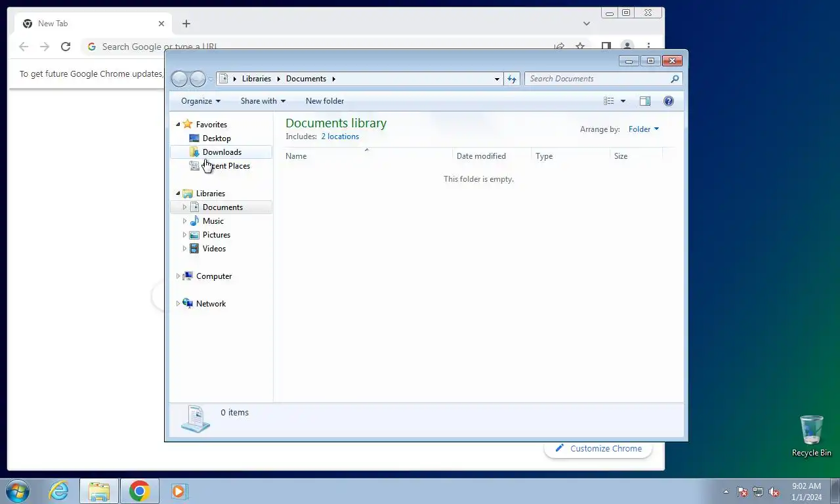Image resolution: width=840 pixels, height=504 pixels.
Task: Click Libraries in the address breadcrumb
Action: pyautogui.click(x=257, y=79)
